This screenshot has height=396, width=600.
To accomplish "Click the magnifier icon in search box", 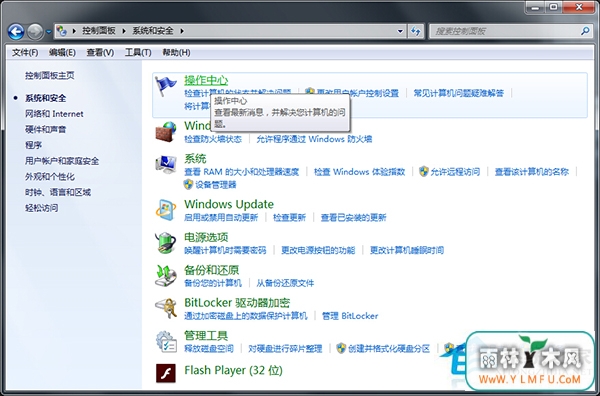I will pyautogui.click(x=585, y=31).
